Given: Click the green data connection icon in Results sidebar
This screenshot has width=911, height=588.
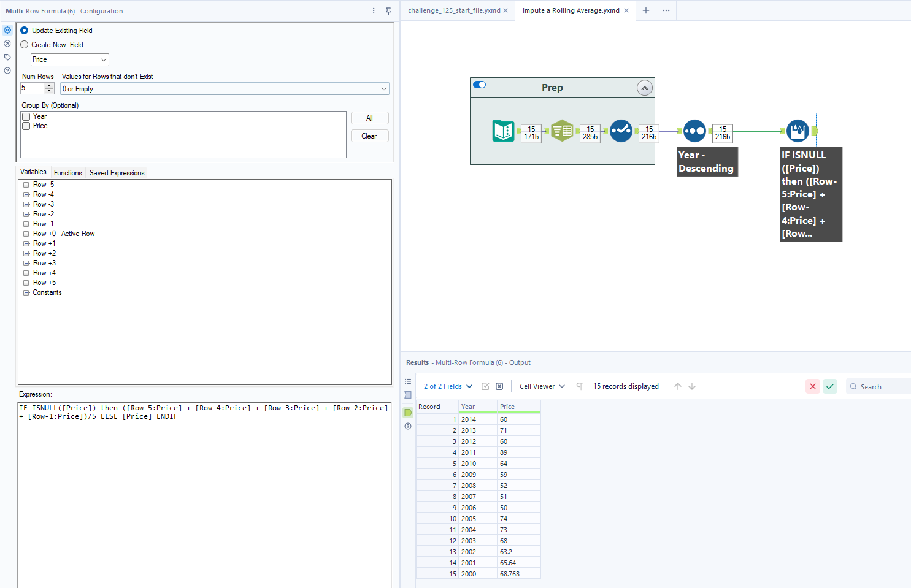Looking at the screenshot, I should click(x=408, y=412).
